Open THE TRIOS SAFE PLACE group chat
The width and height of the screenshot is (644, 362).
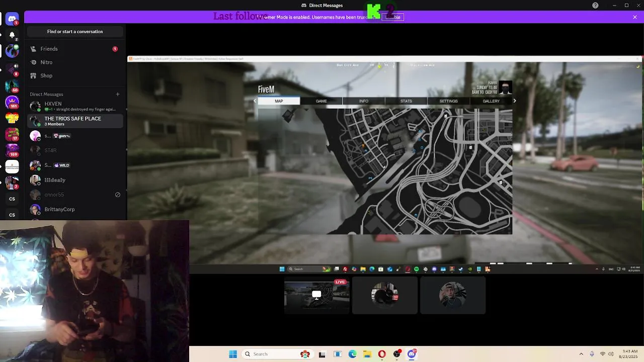75,121
